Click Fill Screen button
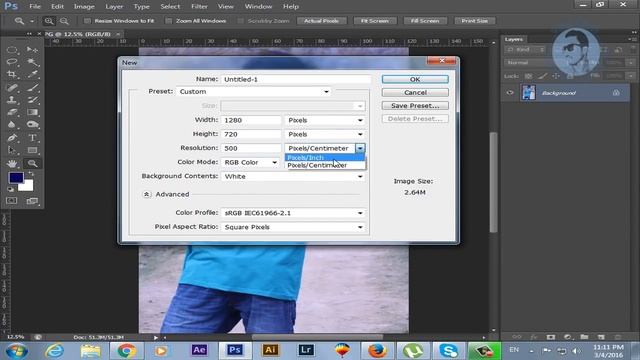640x360 pixels. [425, 21]
